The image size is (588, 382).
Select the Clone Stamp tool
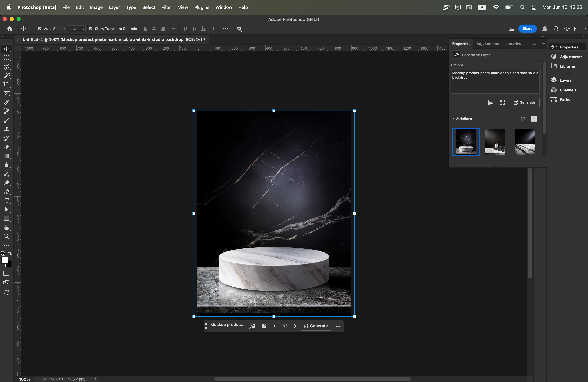(6, 129)
